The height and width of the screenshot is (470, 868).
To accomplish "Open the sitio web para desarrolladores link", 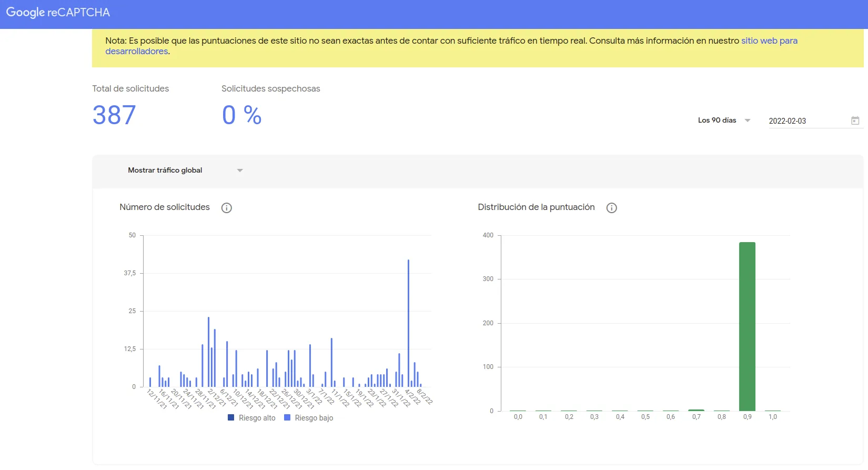I will (x=451, y=46).
